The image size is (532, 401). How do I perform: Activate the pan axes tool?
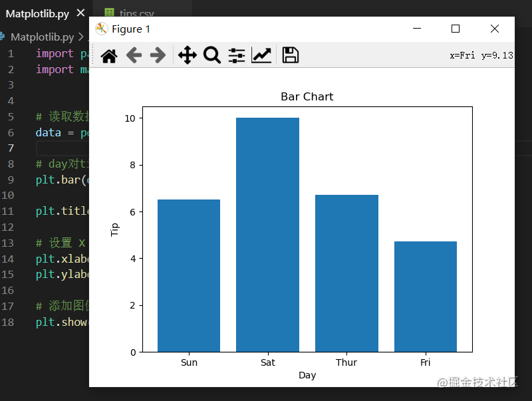point(188,56)
